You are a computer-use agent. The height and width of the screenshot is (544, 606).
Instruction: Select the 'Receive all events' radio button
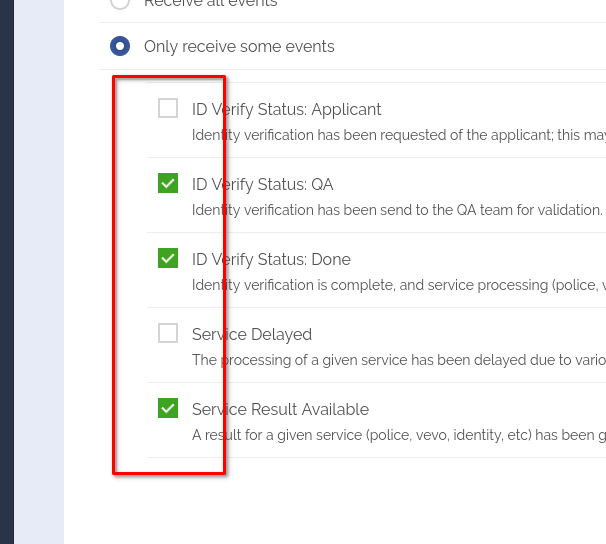120,3
